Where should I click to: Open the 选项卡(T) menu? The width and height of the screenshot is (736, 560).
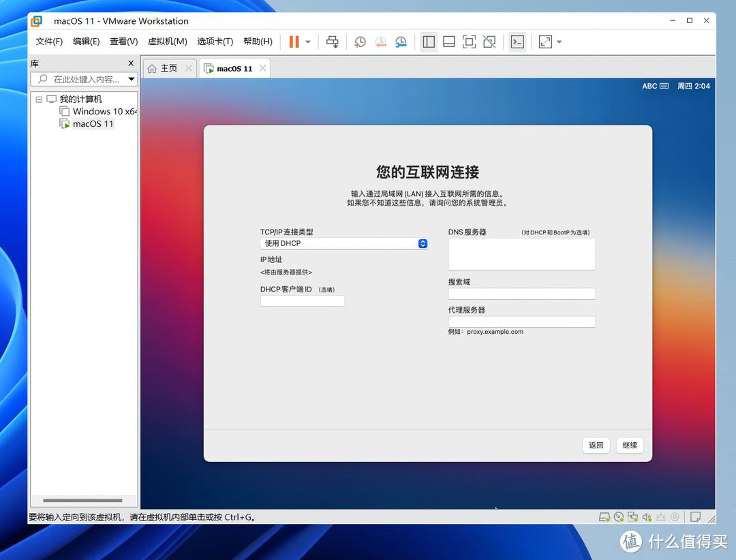click(x=215, y=42)
